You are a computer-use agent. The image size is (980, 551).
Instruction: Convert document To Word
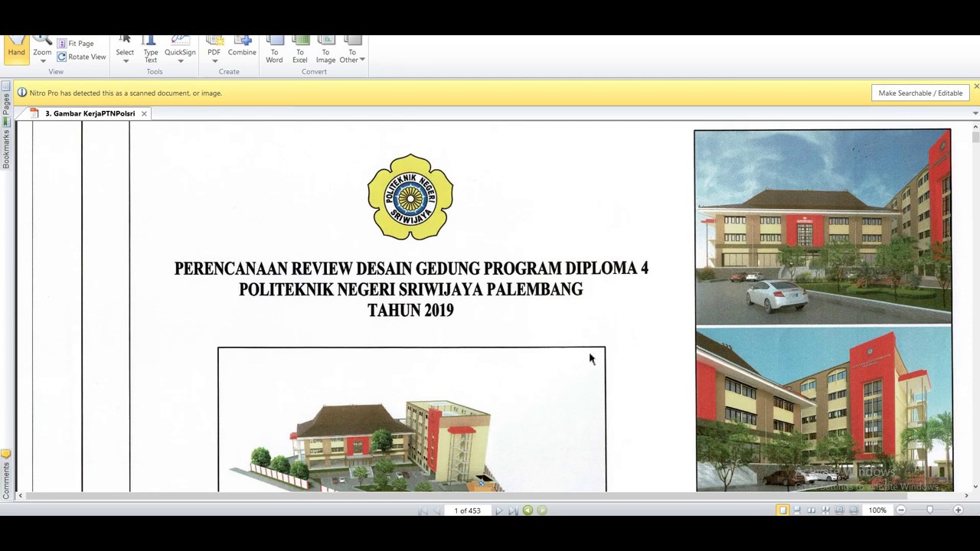[274, 49]
